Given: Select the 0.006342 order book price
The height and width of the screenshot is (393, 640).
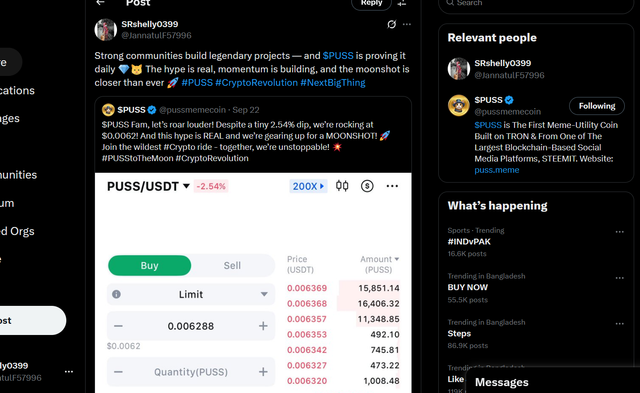Looking at the screenshot, I should [x=307, y=350].
